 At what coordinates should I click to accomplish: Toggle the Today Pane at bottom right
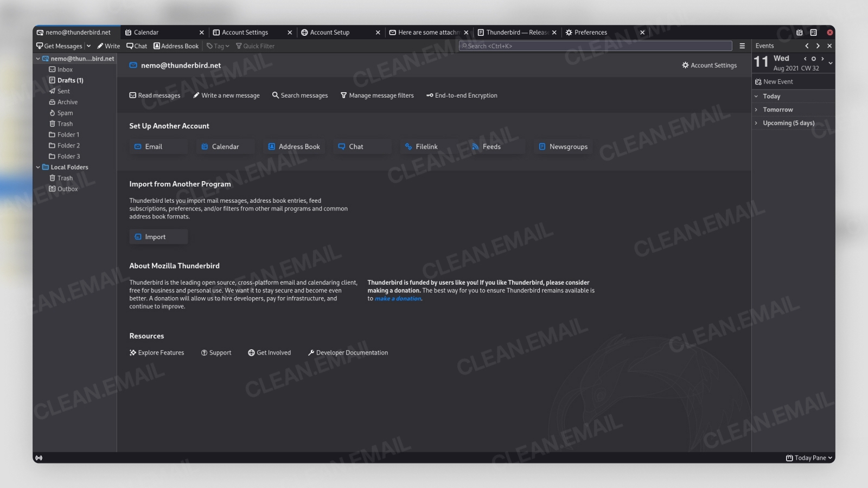coord(808,457)
